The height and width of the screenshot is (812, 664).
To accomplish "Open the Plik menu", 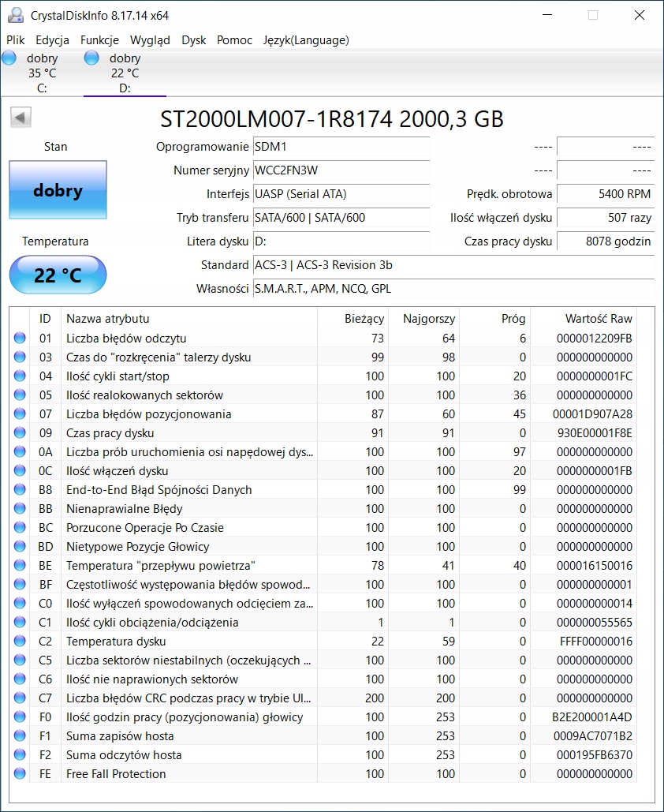I will (x=16, y=39).
